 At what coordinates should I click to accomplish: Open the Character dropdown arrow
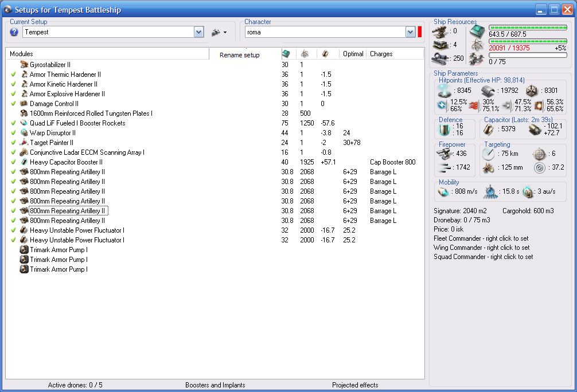click(411, 32)
